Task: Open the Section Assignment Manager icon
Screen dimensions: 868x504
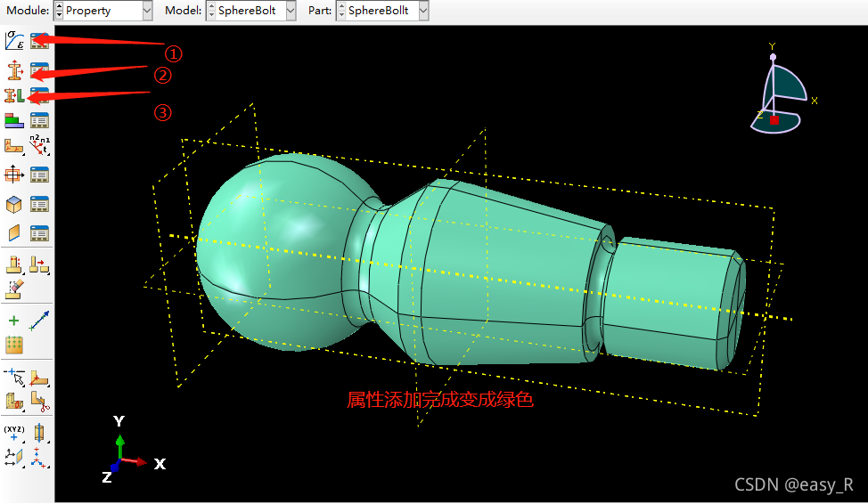Action: [39, 95]
